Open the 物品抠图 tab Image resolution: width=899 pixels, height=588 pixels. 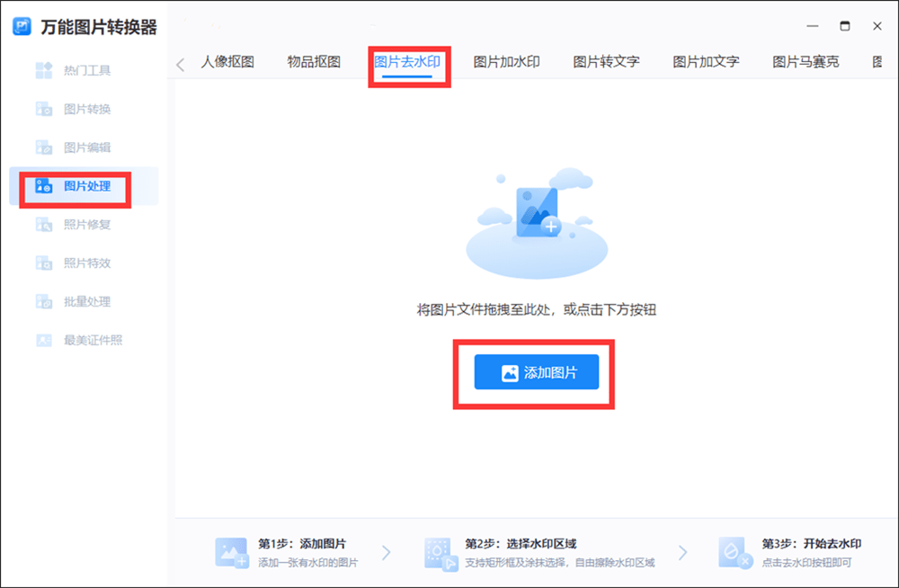click(314, 62)
